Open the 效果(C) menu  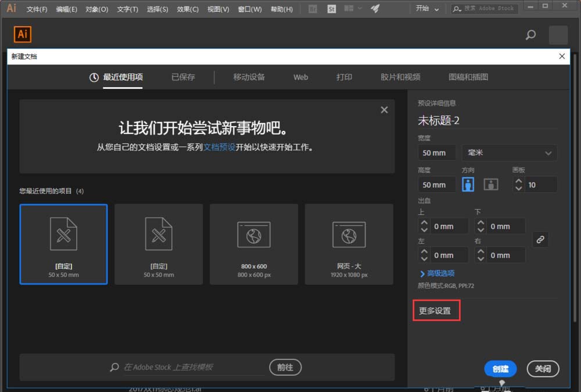[x=188, y=9]
